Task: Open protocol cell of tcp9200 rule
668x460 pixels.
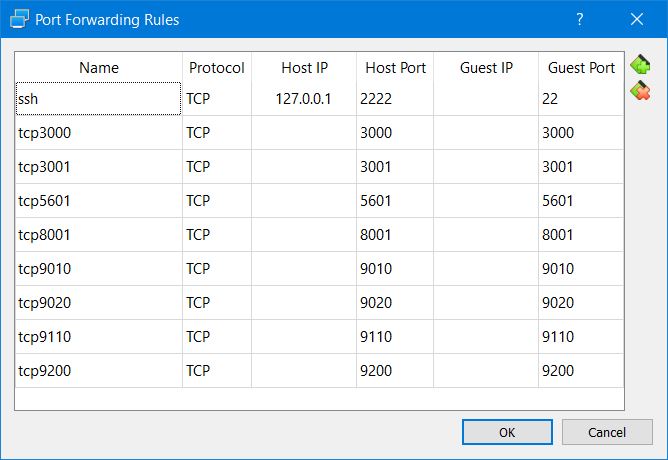Action: pos(216,371)
